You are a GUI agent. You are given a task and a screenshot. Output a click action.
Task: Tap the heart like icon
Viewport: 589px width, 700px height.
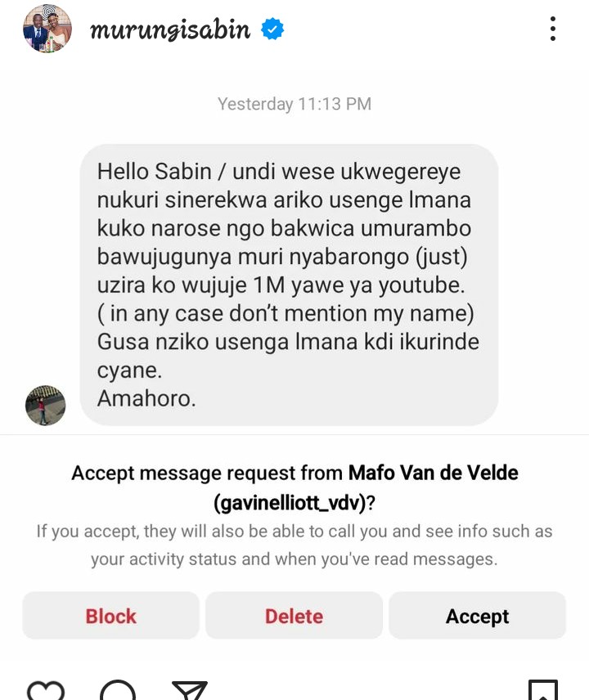pyautogui.click(x=46, y=690)
